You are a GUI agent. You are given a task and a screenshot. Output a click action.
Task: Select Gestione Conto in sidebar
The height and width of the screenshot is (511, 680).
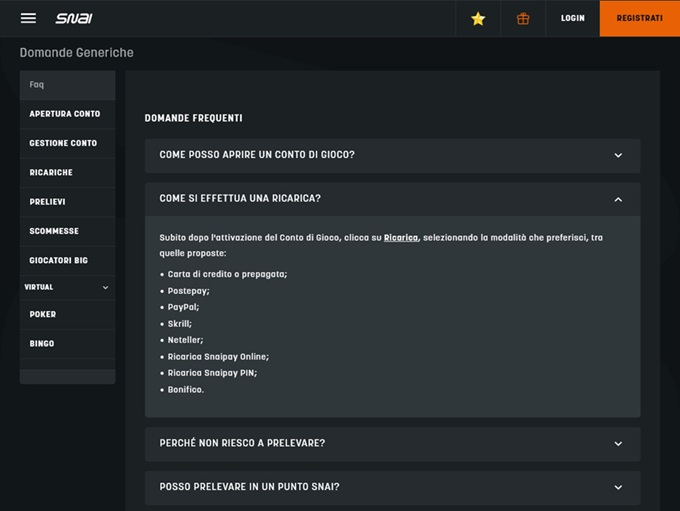[64, 143]
